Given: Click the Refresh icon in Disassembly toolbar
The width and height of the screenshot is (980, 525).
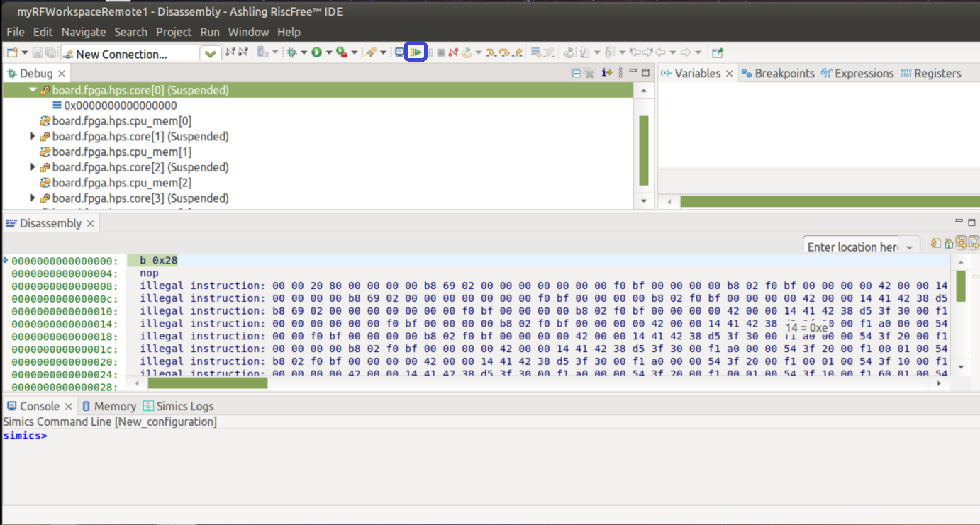Looking at the screenshot, I should coord(937,244).
